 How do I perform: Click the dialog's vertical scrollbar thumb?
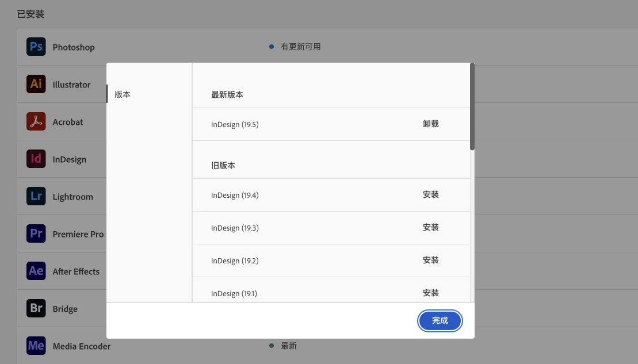pos(472,106)
